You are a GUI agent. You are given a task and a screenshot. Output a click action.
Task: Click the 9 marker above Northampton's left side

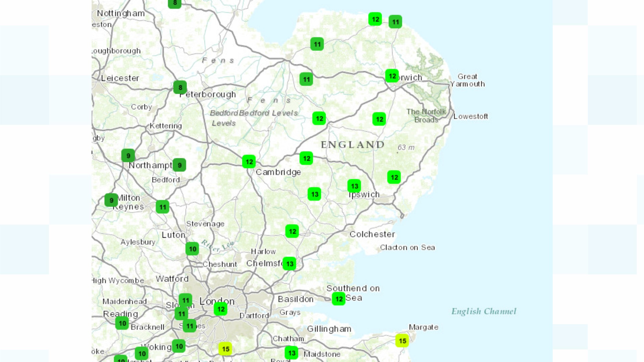128,156
